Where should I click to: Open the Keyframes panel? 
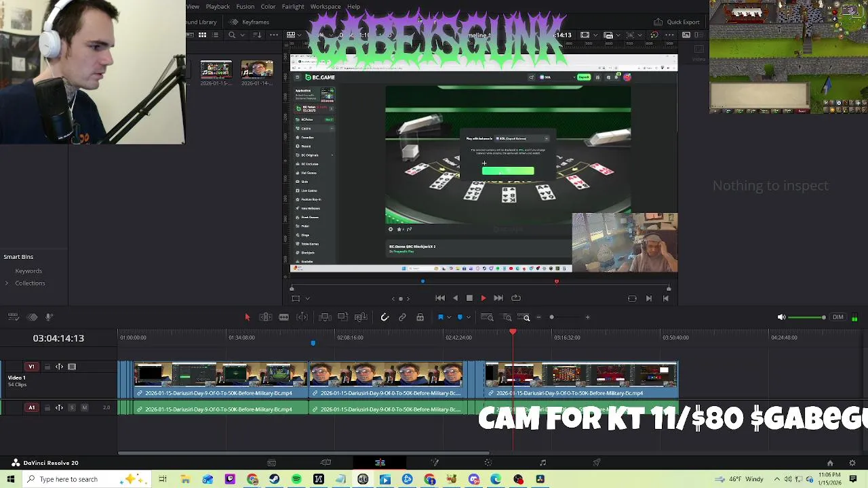click(249, 22)
